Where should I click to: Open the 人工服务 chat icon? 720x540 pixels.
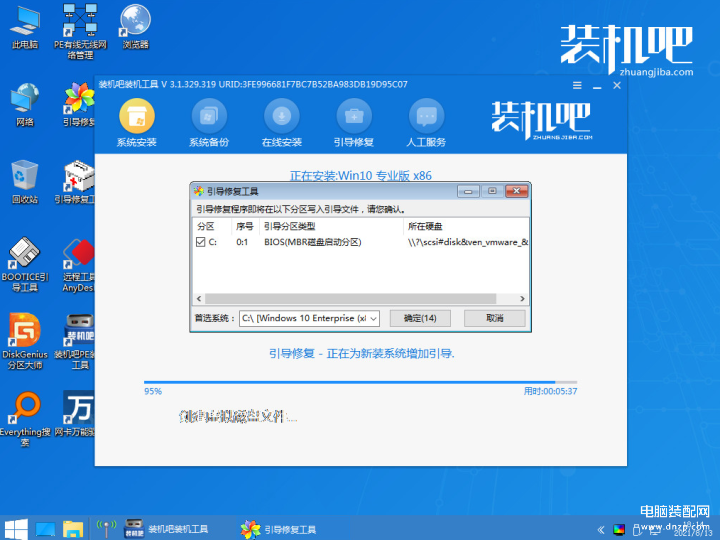tap(427, 116)
